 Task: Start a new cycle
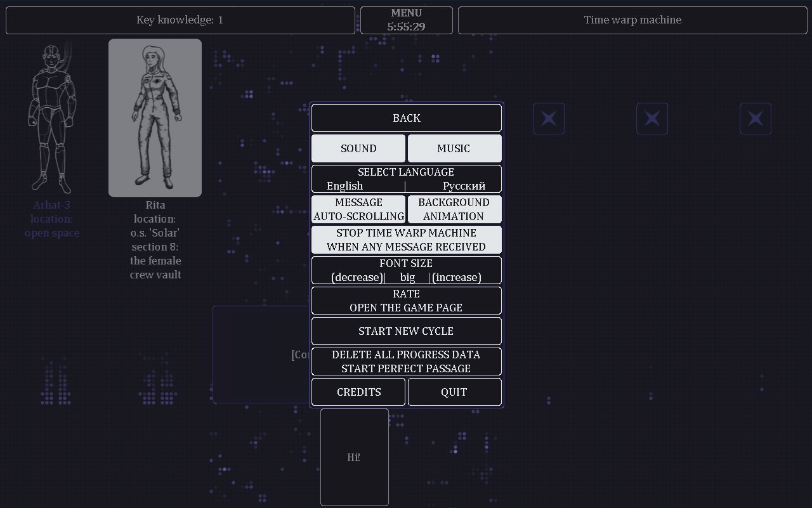pyautogui.click(x=406, y=331)
